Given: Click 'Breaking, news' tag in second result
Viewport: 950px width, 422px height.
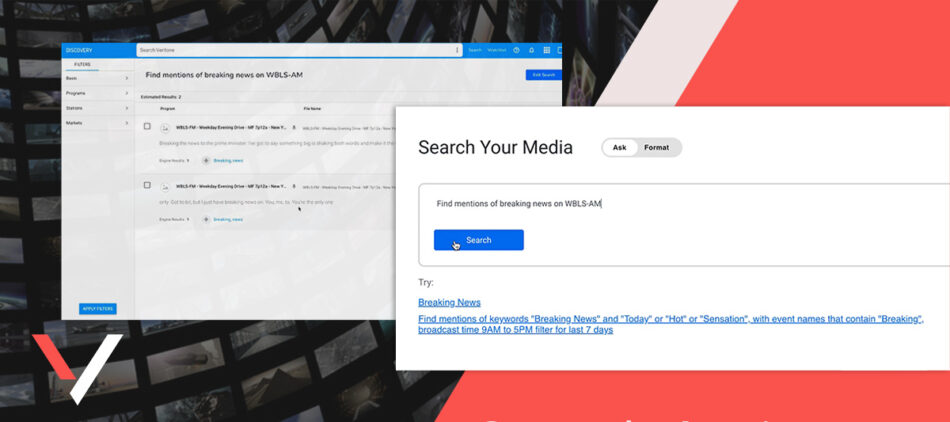Looking at the screenshot, I should pos(228,219).
